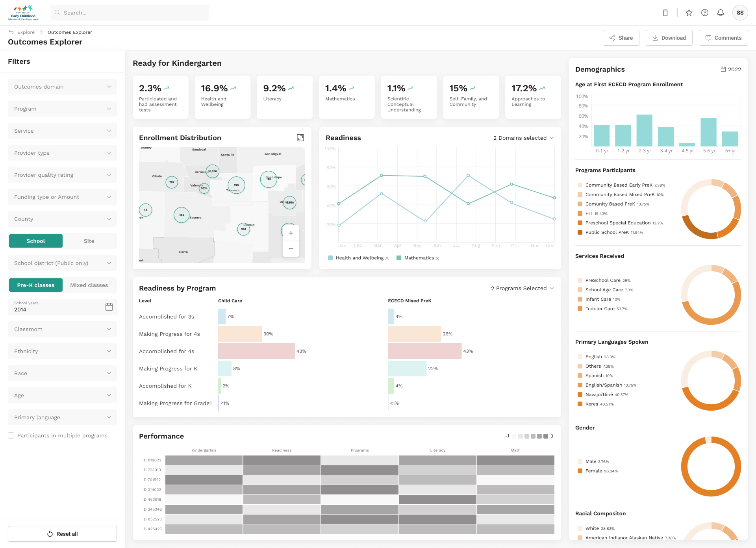Open the help question mark icon

point(705,13)
